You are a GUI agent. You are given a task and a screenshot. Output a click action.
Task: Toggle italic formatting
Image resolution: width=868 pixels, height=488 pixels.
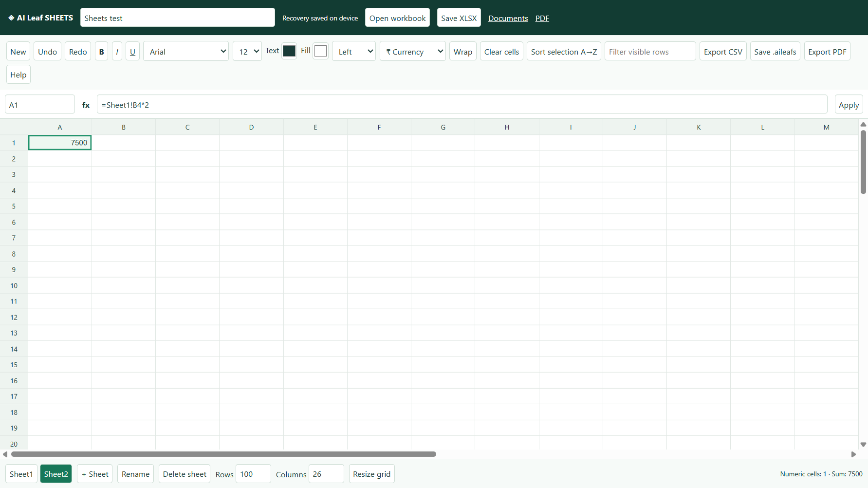117,51
